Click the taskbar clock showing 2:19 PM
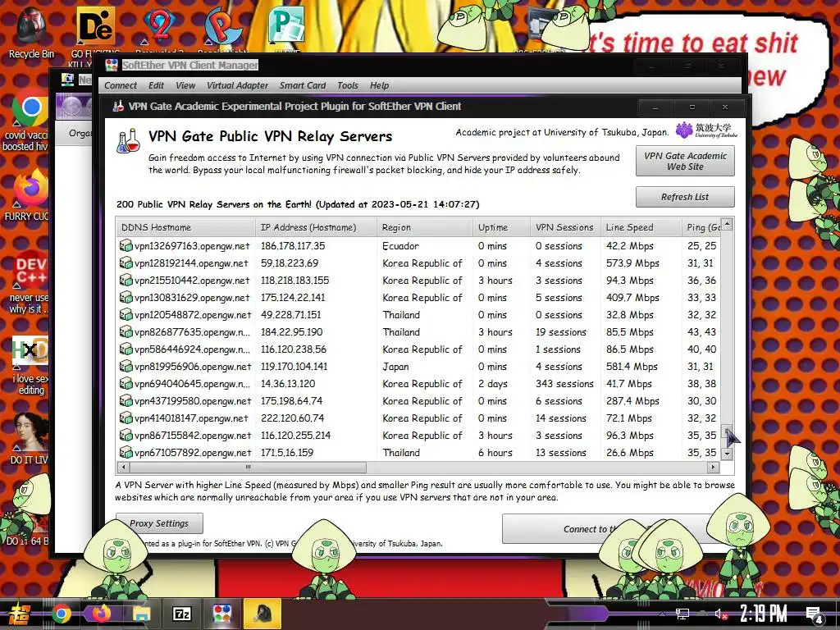This screenshot has width=840, height=630. pos(764,614)
